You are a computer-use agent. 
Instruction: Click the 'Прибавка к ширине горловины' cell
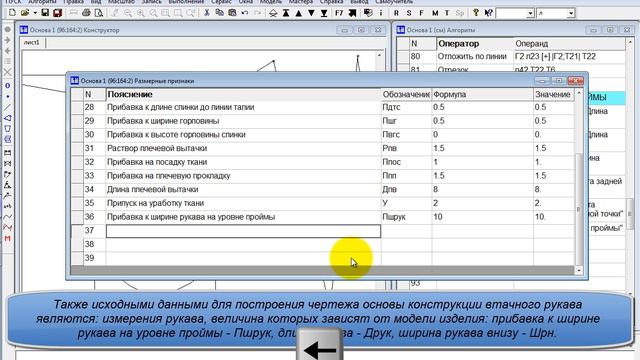point(243,121)
